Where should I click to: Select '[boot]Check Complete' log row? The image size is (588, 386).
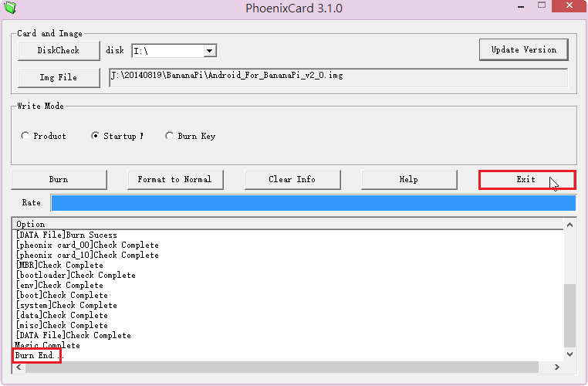click(62, 296)
